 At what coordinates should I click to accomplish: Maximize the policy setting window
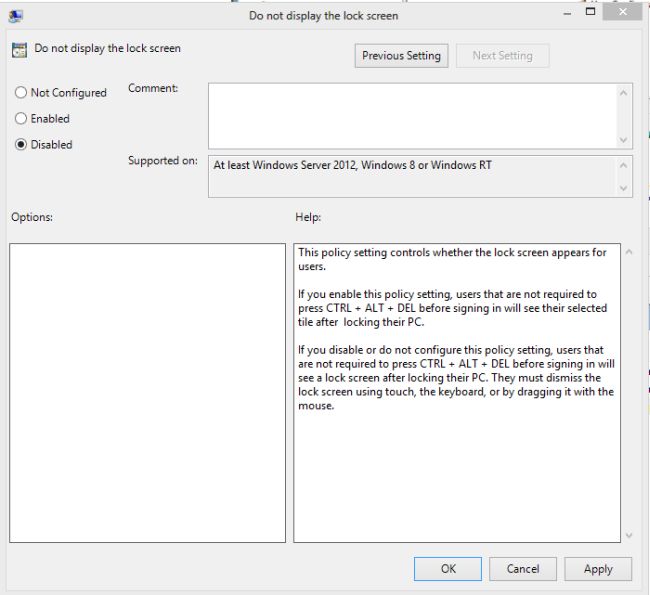click(x=591, y=11)
